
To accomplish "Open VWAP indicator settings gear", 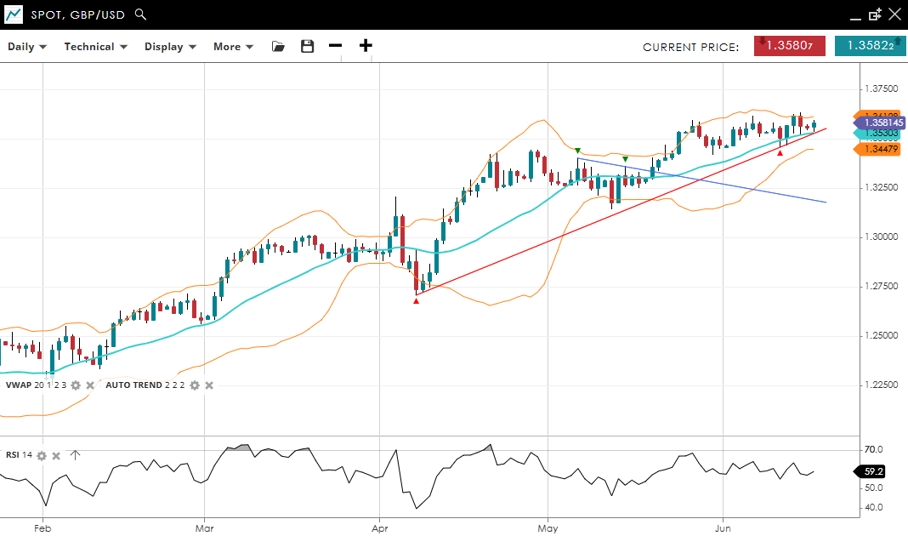I will coord(75,385).
